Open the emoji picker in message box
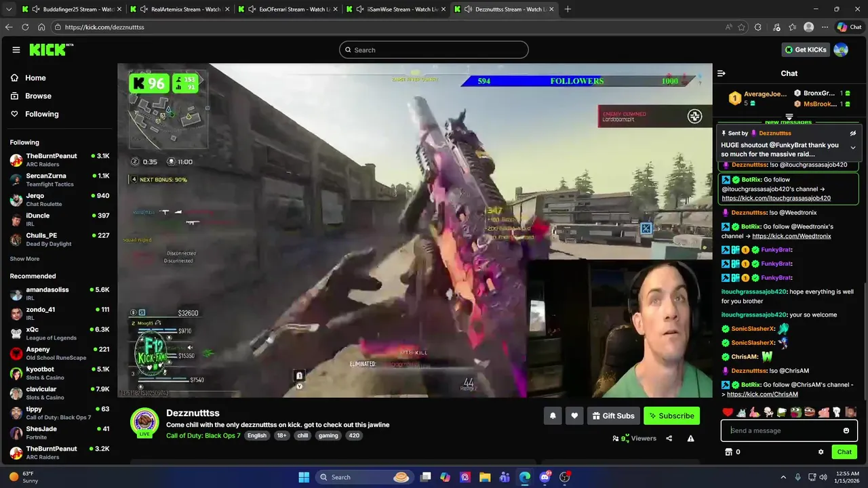 click(x=846, y=430)
